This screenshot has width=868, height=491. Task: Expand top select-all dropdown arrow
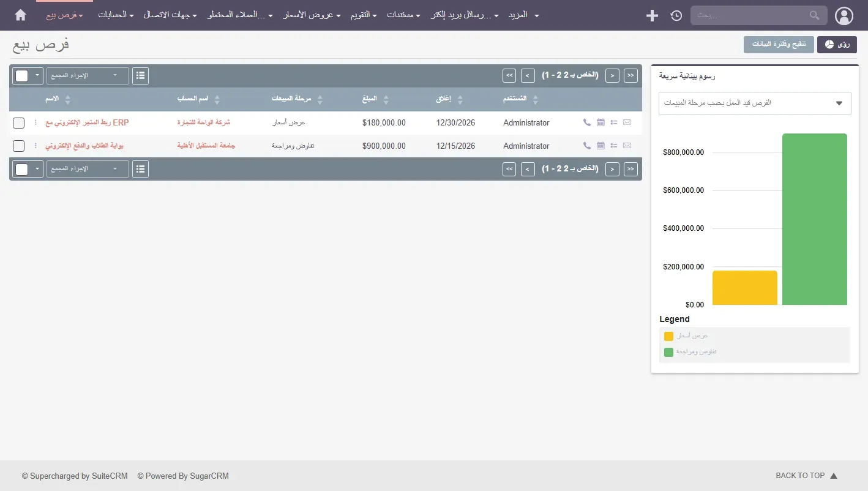pyautogui.click(x=37, y=75)
